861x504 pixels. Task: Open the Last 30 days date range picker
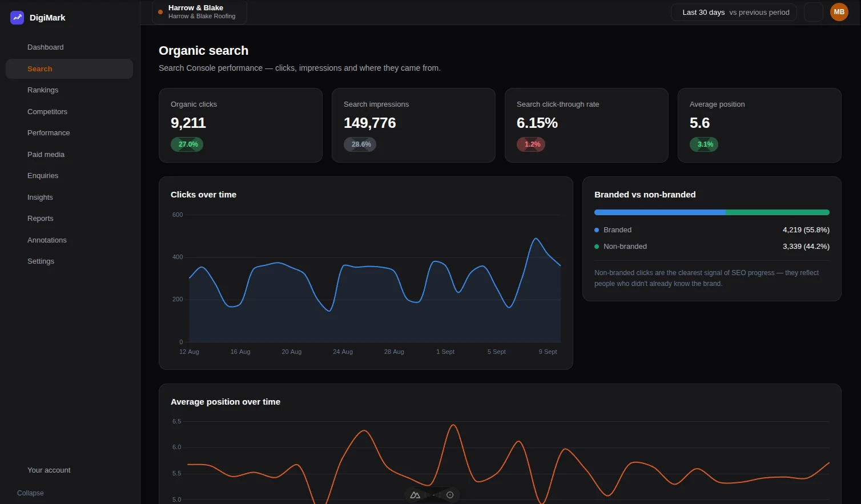[734, 12]
